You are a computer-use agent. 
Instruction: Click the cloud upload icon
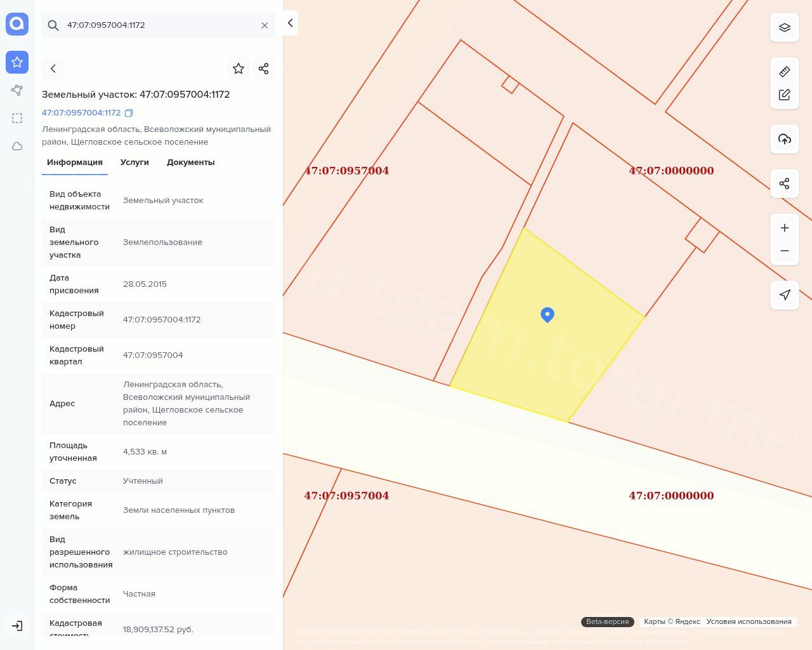point(784,139)
